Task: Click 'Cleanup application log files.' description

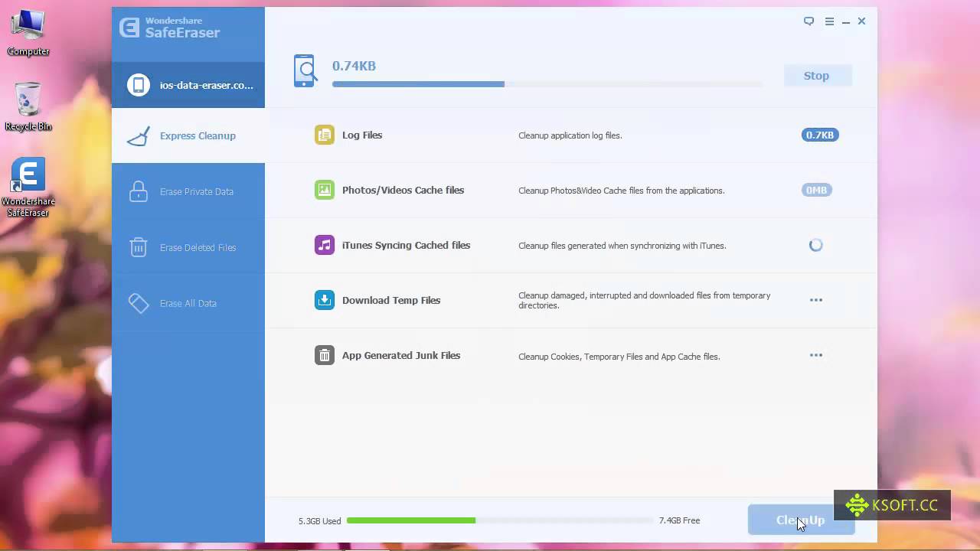Action: [x=570, y=135]
